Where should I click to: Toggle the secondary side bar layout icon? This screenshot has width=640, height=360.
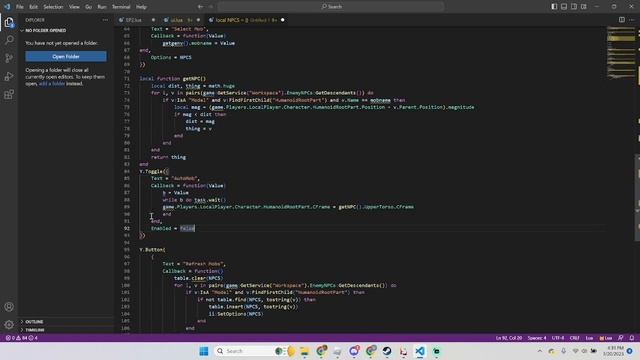tap(574, 7)
